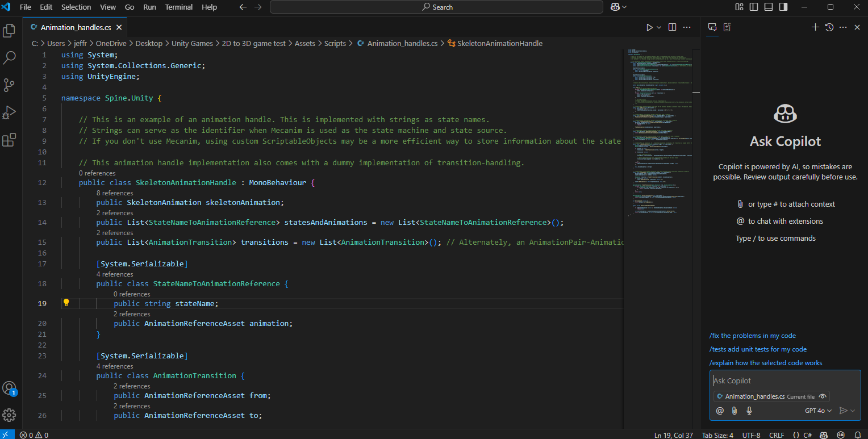The height and width of the screenshot is (439, 868).
Task: Toggle the primary side bar layout button
Action: coord(754,7)
